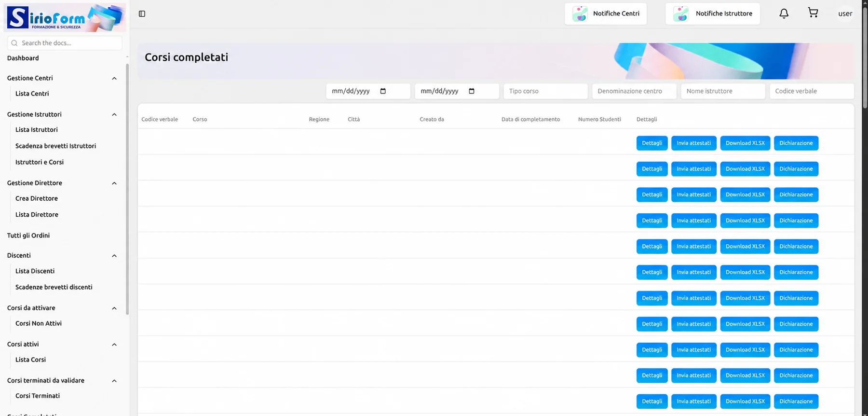Open Scadenze brevetti discenti
Image resolution: width=868 pixels, height=416 pixels.
pyautogui.click(x=54, y=287)
